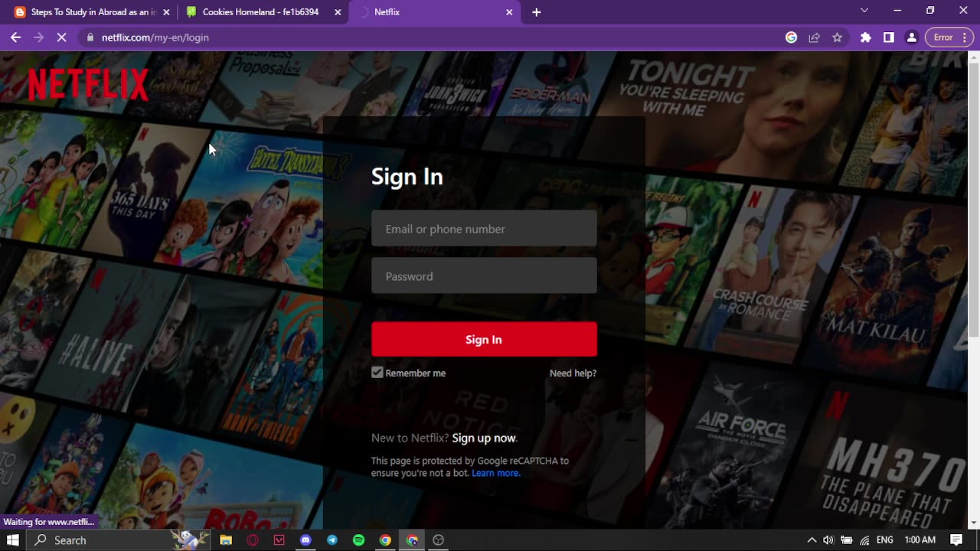Go forward with the browser forward arrow
Image resolution: width=980 pixels, height=551 pixels.
pos(38,37)
